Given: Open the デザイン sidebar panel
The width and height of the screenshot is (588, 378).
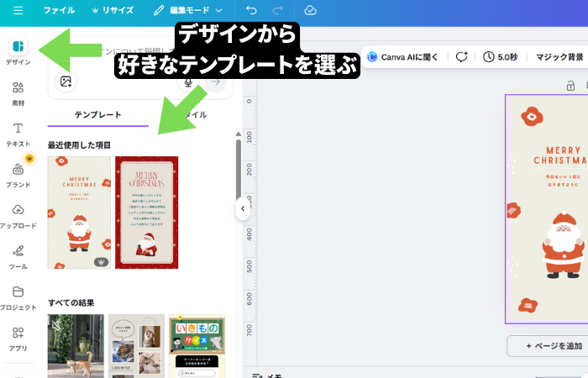Looking at the screenshot, I should tap(18, 52).
